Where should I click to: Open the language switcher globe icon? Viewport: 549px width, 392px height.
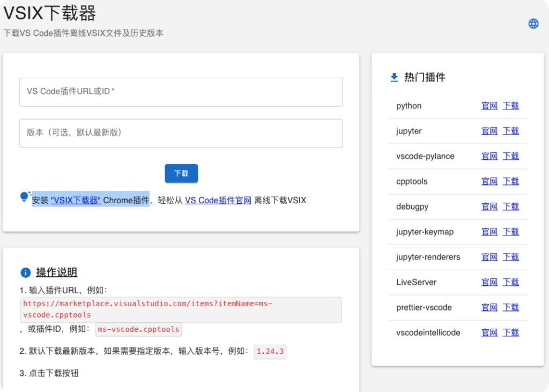[x=533, y=23]
